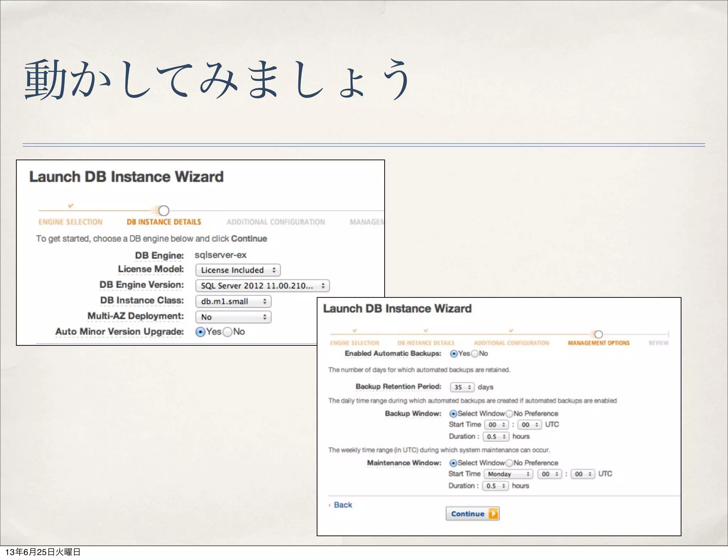Switch to the Management Options step tab
The height and width of the screenshot is (560, 728).
click(599, 343)
